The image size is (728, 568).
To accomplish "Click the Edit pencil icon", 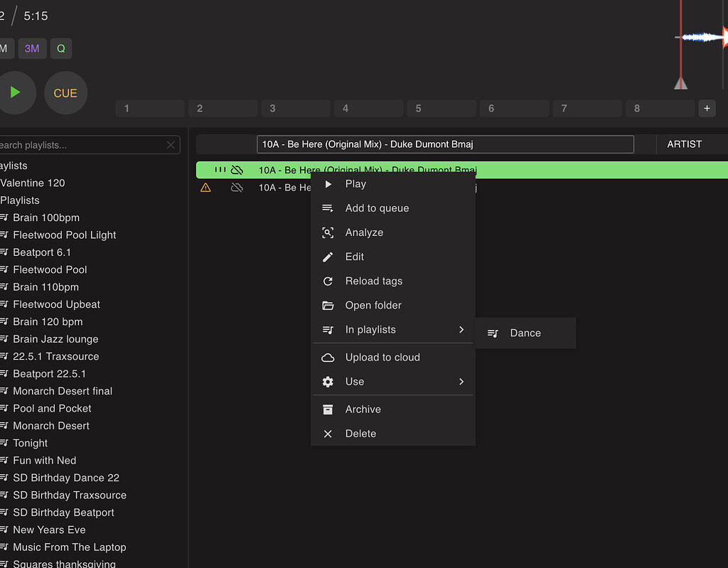I will tap(328, 257).
